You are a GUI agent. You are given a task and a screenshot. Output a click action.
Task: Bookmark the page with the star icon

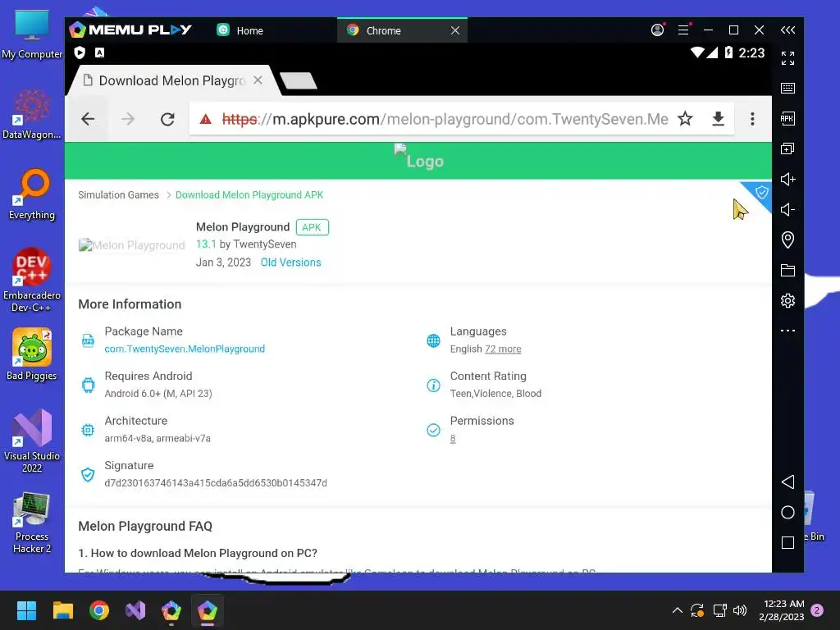pyautogui.click(x=685, y=118)
